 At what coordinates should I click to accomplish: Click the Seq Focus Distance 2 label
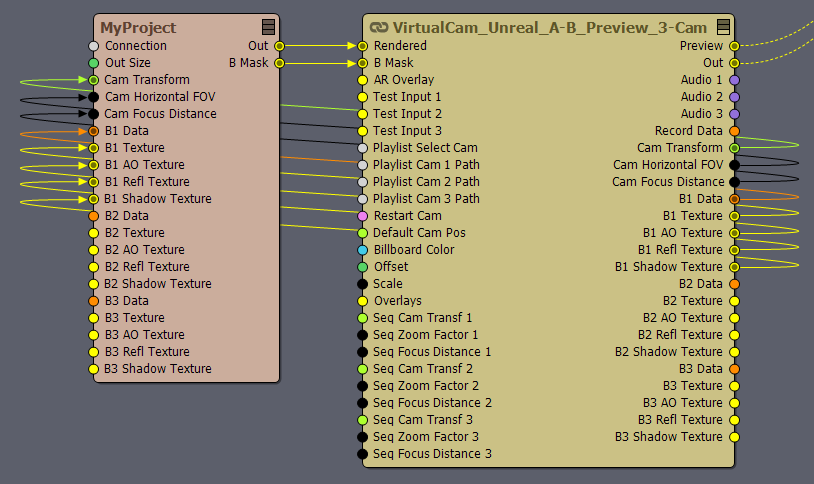(432, 403)
